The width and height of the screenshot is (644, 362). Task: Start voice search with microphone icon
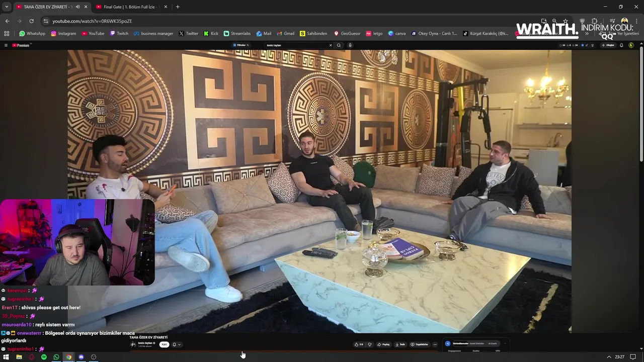click(350, 45)
